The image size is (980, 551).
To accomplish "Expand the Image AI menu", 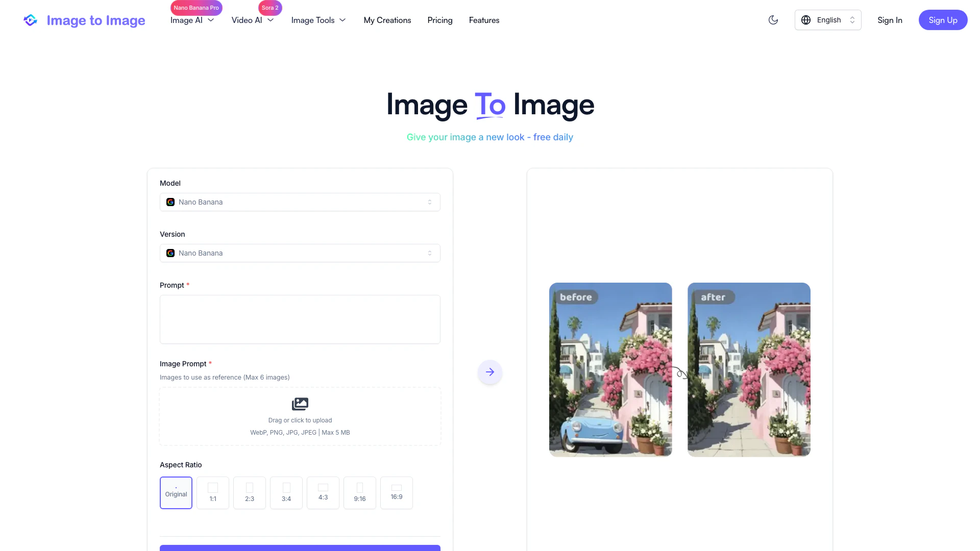I will [x=192, y=20].
